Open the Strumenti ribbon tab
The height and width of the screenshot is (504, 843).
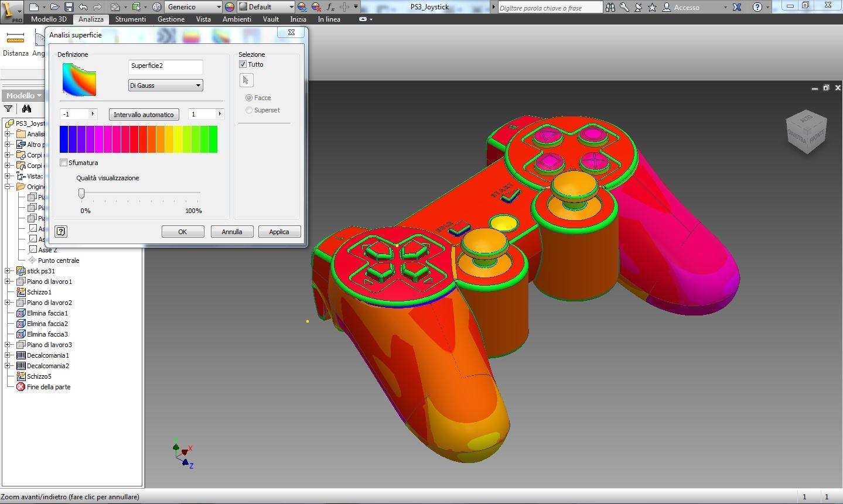coord(131,19)
